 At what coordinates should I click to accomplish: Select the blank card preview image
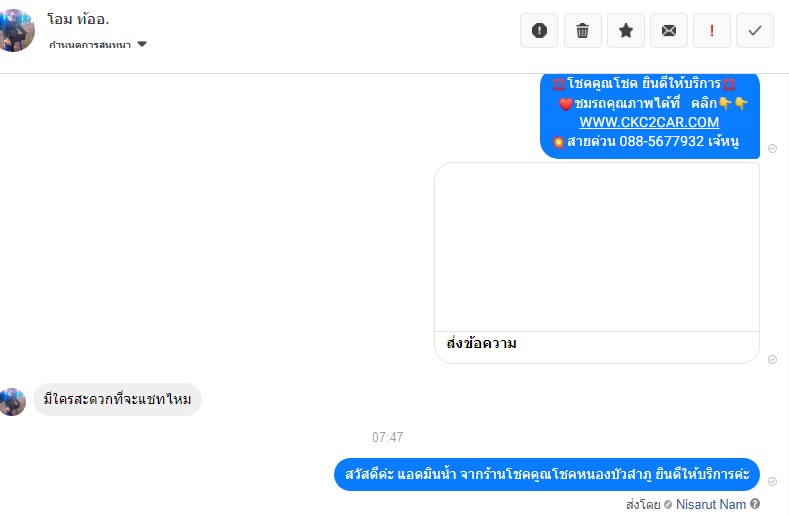point(597,247)
